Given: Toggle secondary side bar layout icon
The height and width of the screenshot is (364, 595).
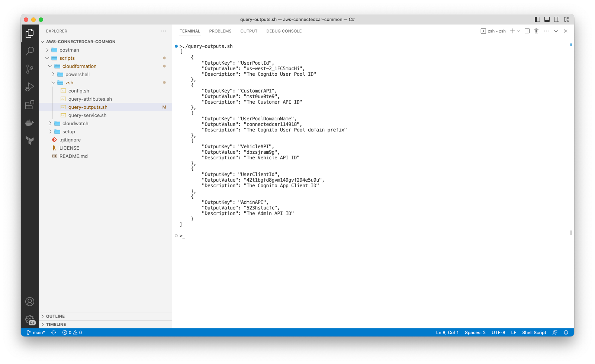Looking at the screenshot, I should pyautogui.click(x=557, y=19).
